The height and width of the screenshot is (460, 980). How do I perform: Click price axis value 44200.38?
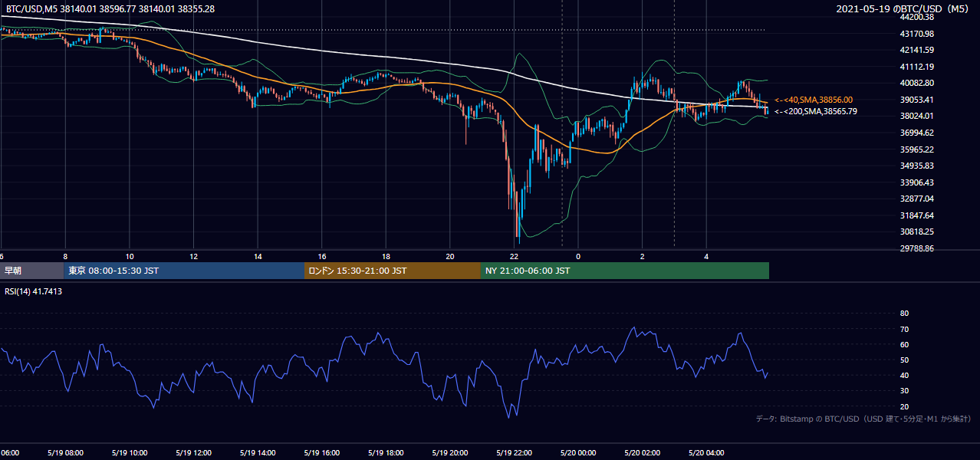click(x=916, y=17)
